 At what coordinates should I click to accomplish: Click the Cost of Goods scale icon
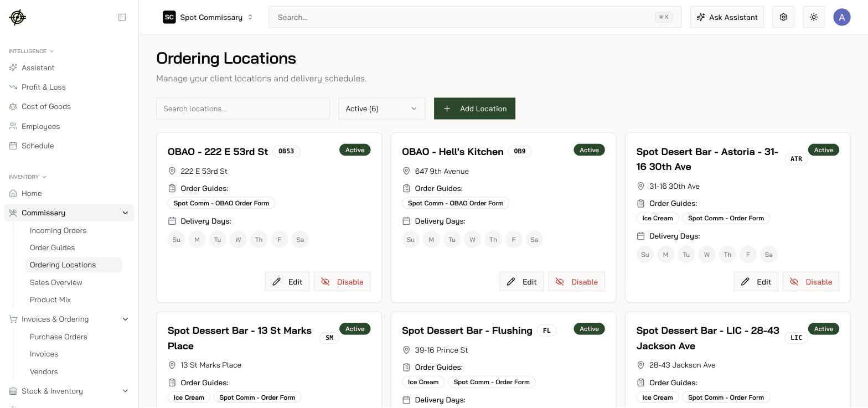[x=13, y=106]
